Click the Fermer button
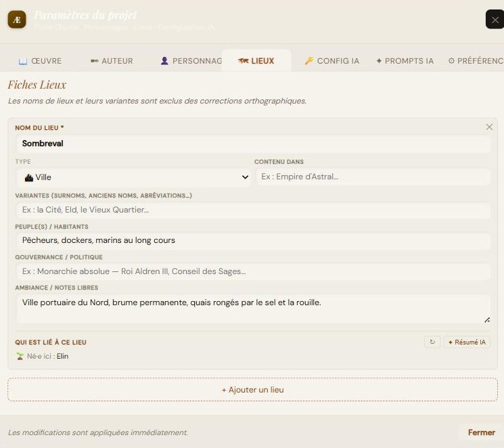 coord(481,432)
